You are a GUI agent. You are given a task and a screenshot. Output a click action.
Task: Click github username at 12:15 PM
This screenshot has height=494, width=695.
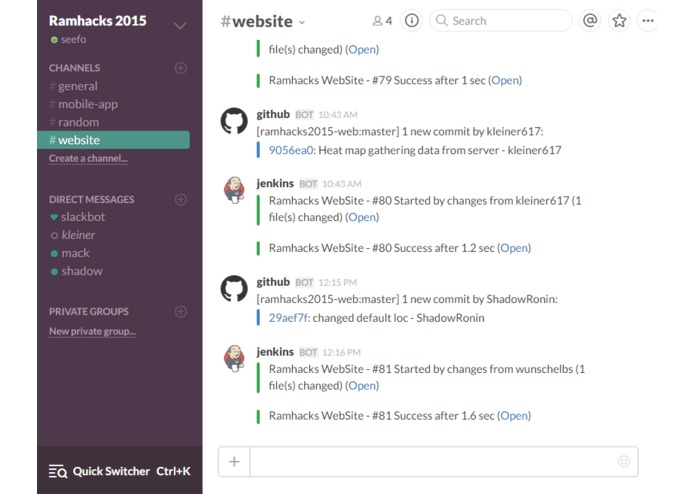click(273, 282)
